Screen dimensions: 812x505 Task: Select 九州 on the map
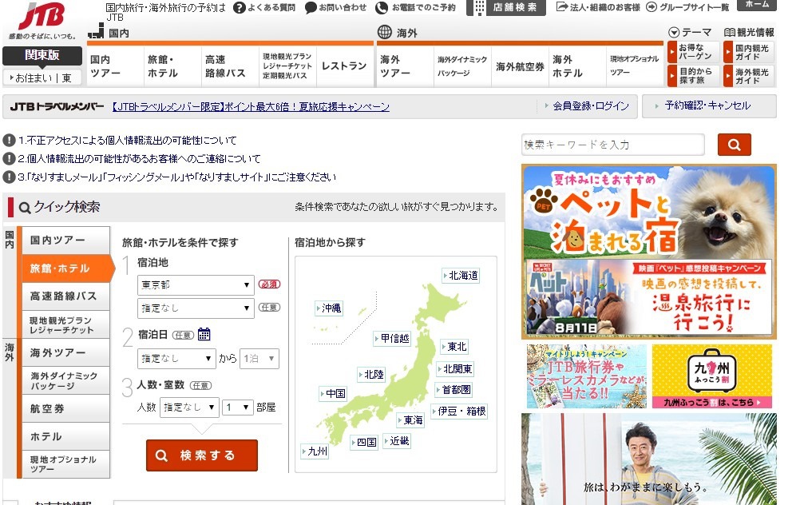pos(315,451)
